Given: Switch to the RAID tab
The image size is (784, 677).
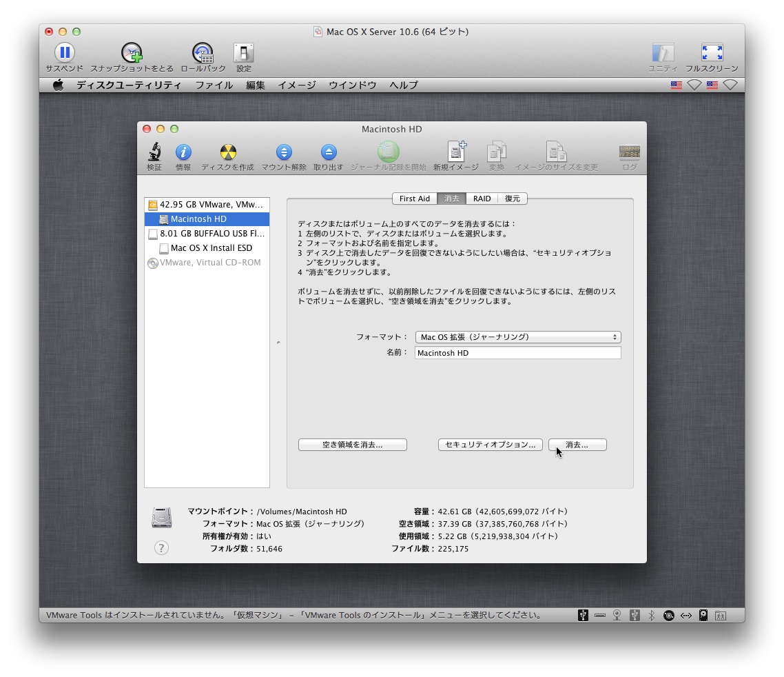Looking at the screenshot, I should click(482, 199).
